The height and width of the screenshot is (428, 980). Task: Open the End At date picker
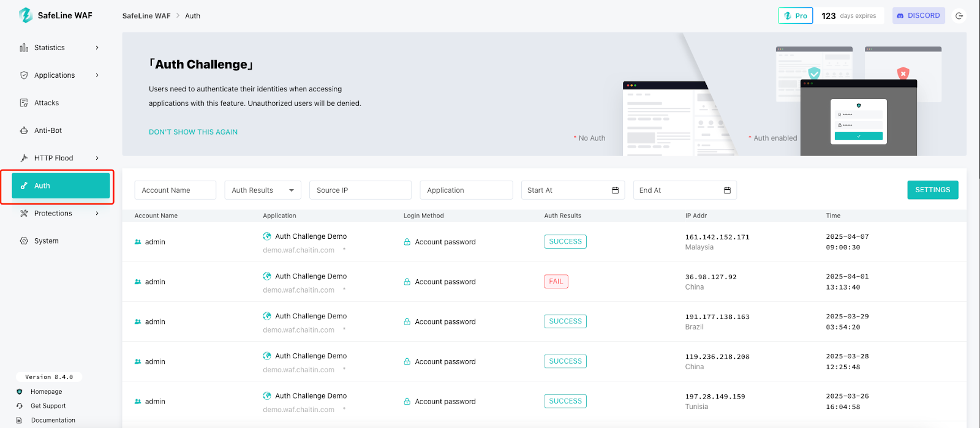point(685,190)
